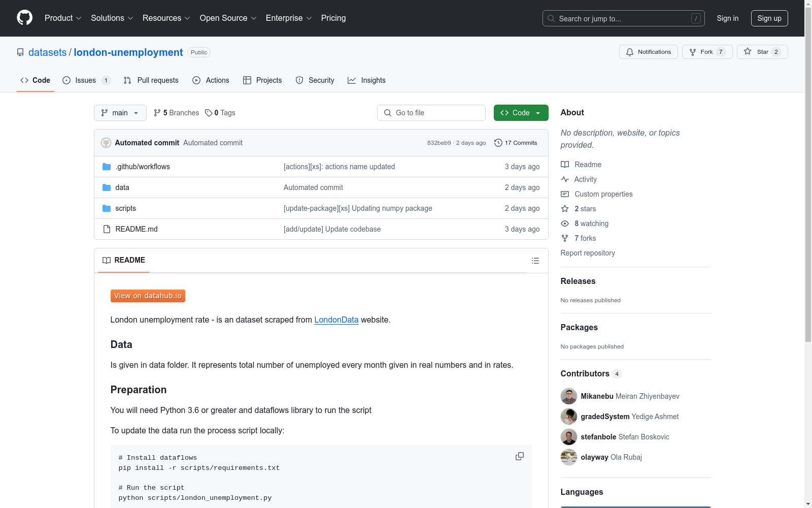The height and width of the screenshot is (508, 812).
Task: Open the main branch selector dropdown
Action: pyautogui.click(x=120, y=113)
